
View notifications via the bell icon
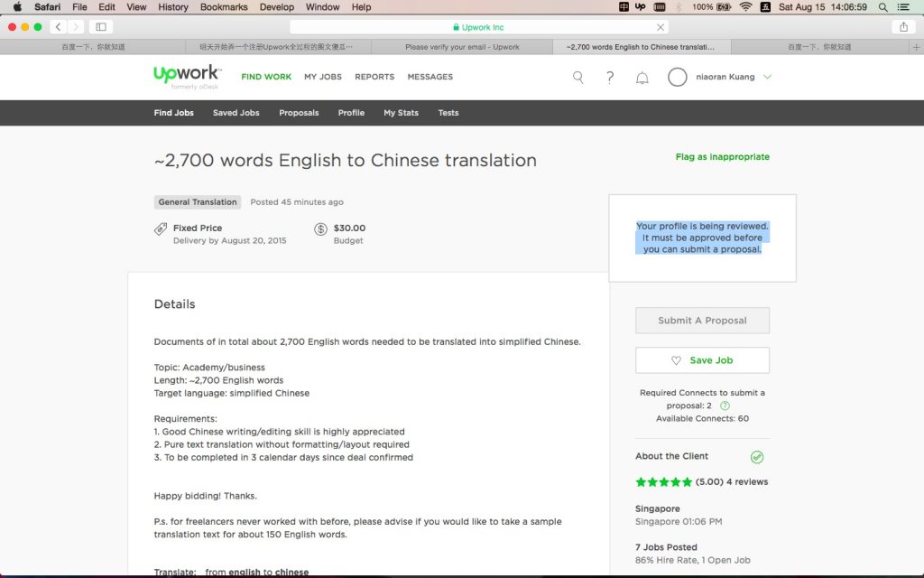tap(642, 78)
